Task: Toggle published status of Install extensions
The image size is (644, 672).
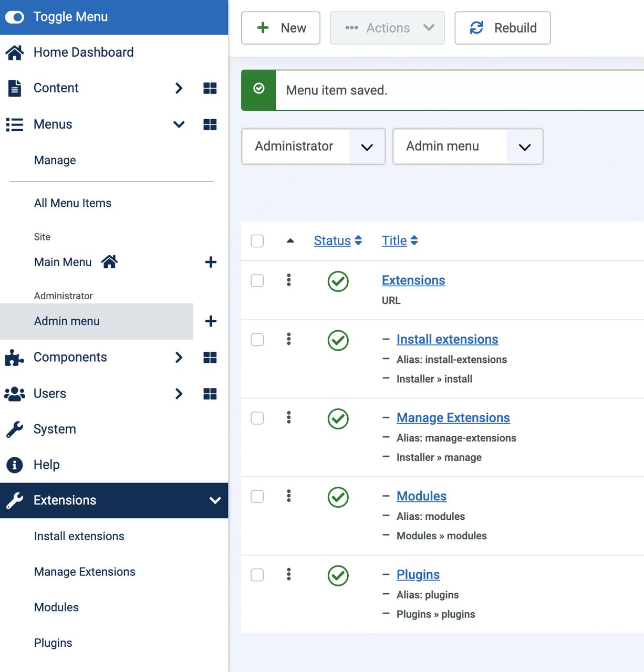Action: (338, 340)
